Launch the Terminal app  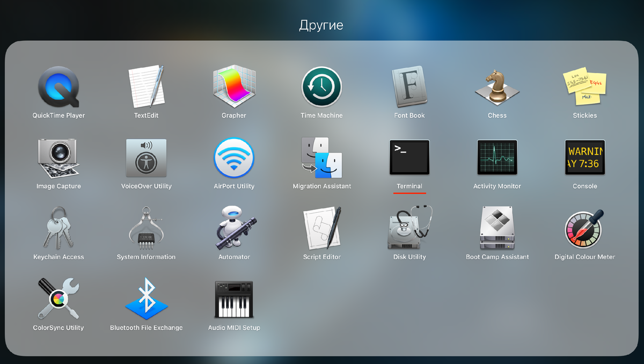point(409,157)
